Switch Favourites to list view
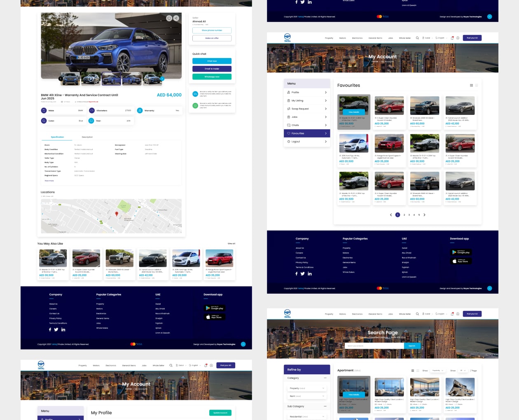 pyautogui.click(x=477, y=85)
